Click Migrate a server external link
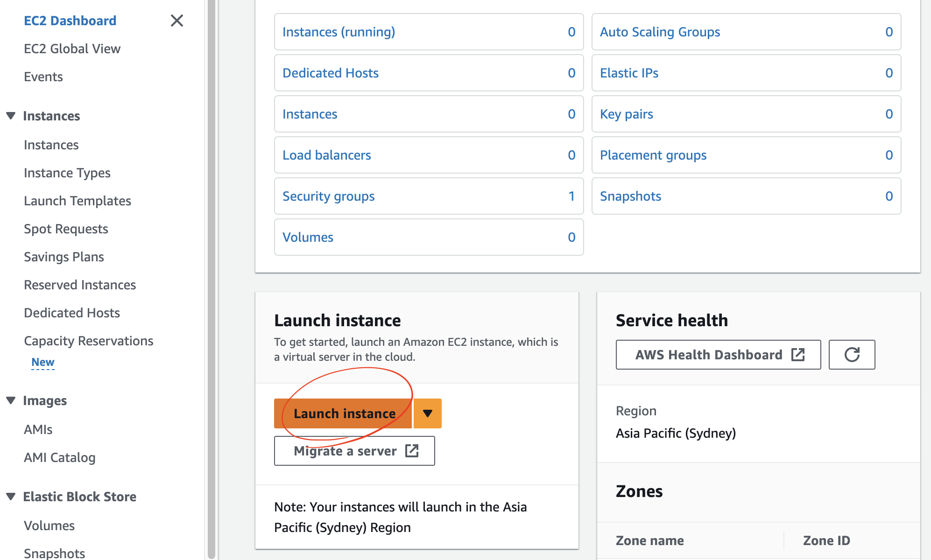The height and width of the screenshot is (560, 931). (x=354, y=451)
